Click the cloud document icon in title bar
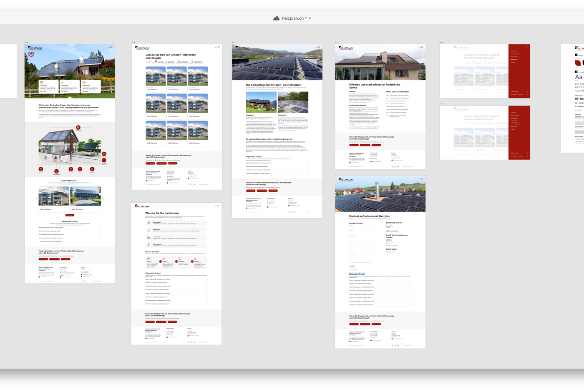Viewport: 584px width, 392px height. point(276,18)
